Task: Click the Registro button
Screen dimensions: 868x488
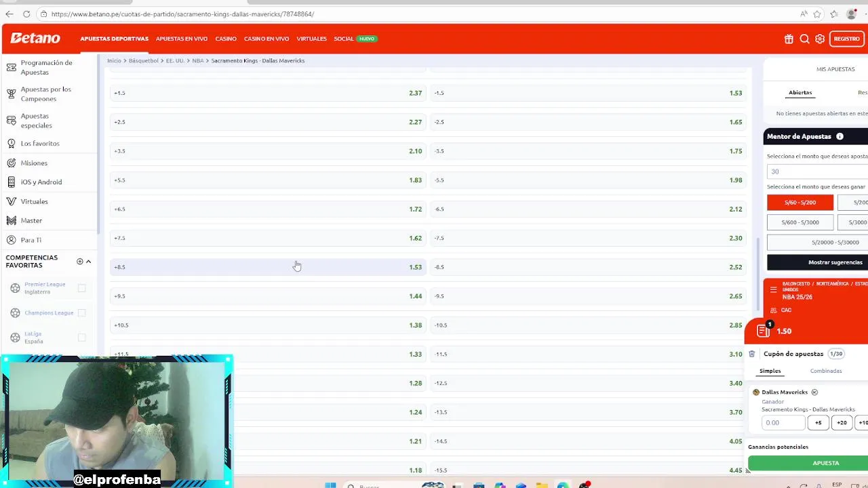Action: (x=846, y=39)
